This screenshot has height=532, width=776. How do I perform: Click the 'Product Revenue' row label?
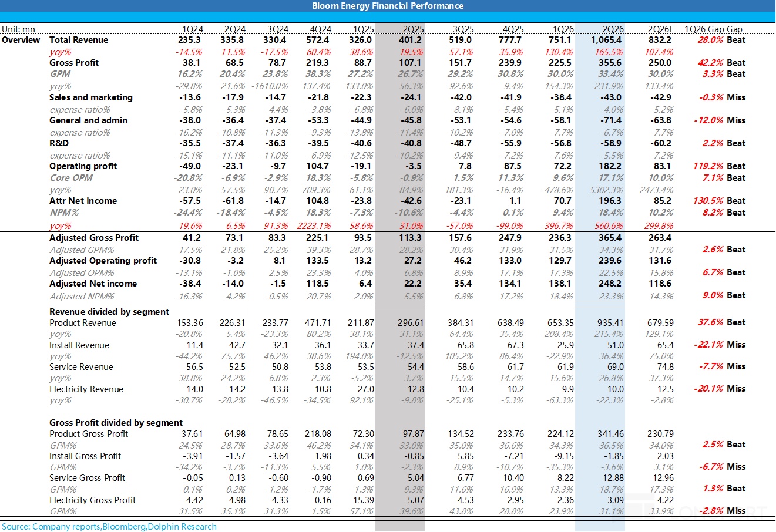pos(83,323)
